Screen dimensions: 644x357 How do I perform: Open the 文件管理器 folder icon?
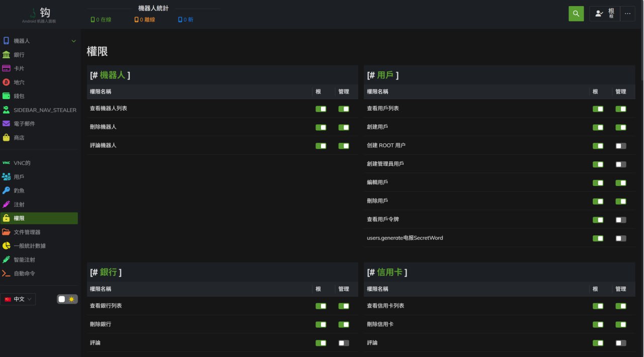(x=6, y=232)
